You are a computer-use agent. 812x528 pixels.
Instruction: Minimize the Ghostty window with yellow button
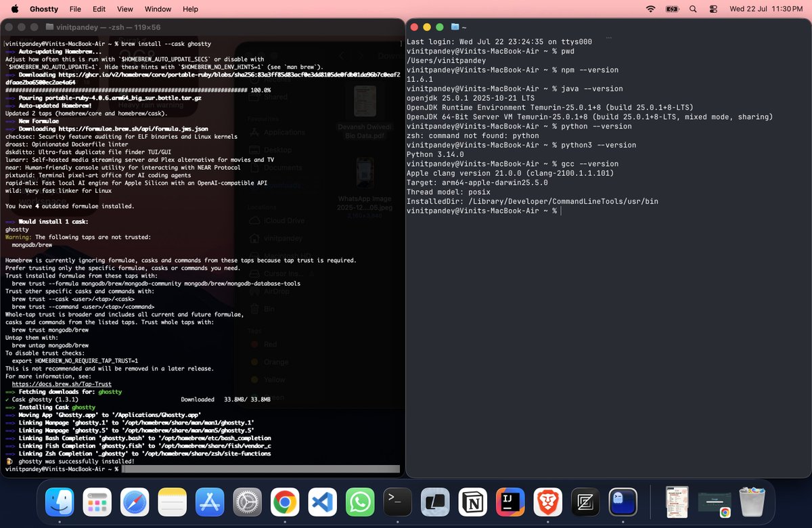click(426, 27)
